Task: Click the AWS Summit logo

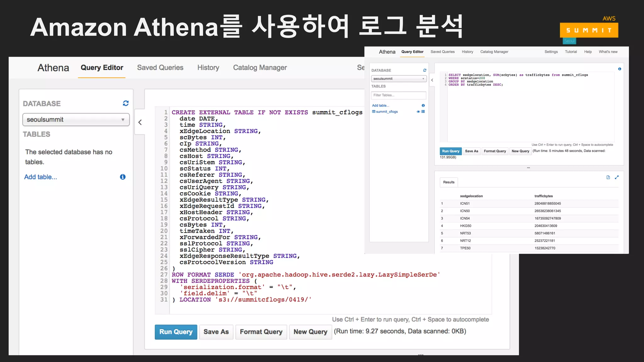Action: [589, 30]
